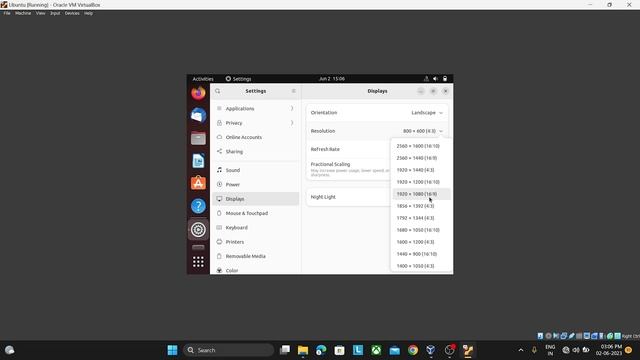The image size is (640, 360).
Task: Open the VirtualBox Machine menu
Action: click(x=23, y=13)
